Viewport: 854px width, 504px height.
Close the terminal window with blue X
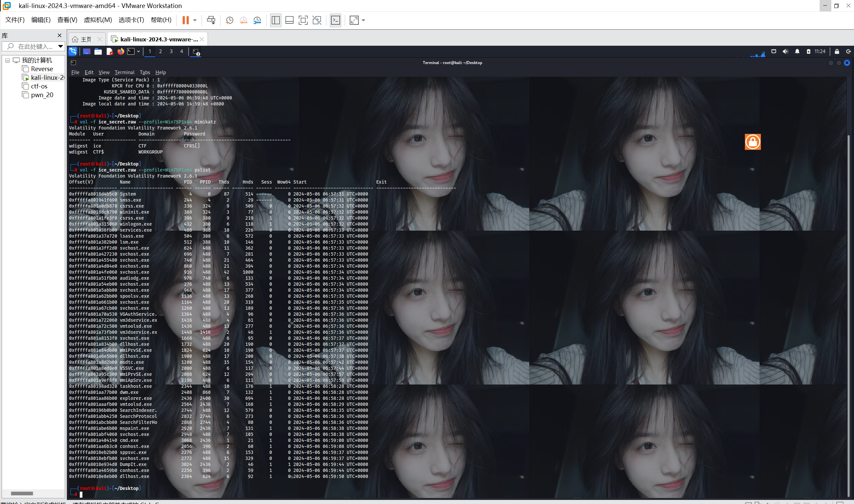pyautogui.click(x=847, y=63)
